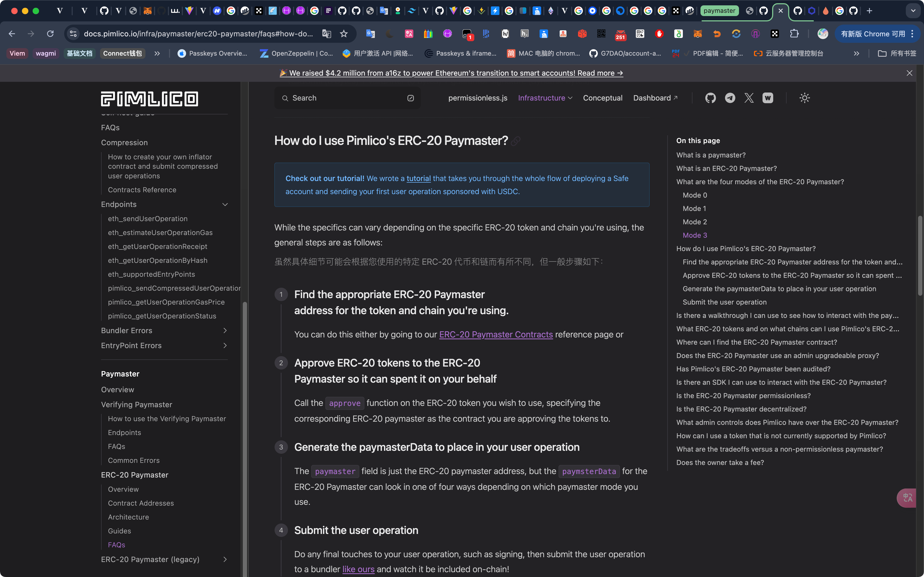The width and height of the screenshot is (924, 577).
Task: Click the floating translate button at right edge
Action: (907, 498)
